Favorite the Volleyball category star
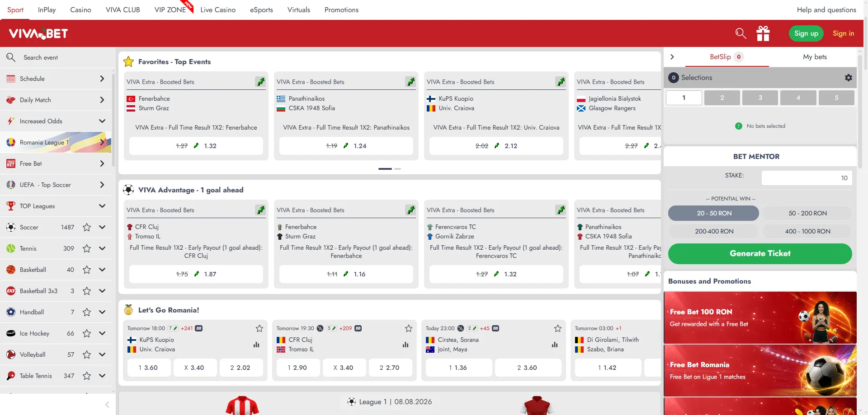Screen dimensions: 868x415 pyautogui.click(x=87, y=354)
